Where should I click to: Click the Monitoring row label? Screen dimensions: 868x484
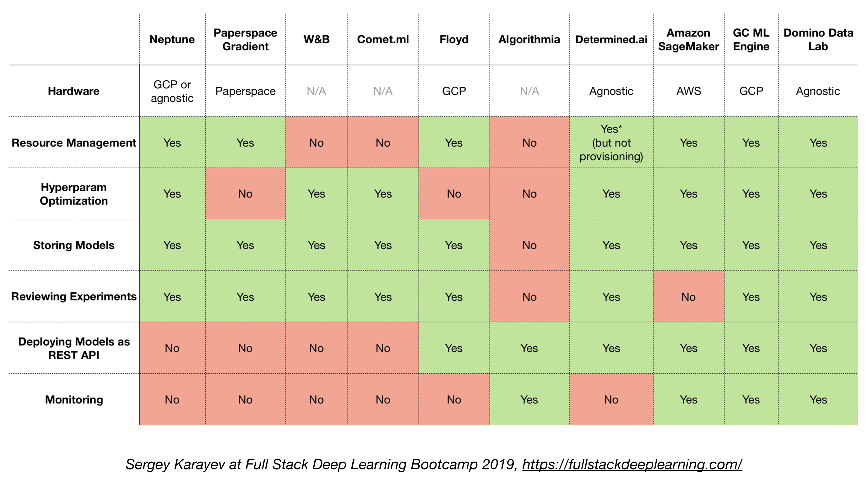tap(73, 400)
